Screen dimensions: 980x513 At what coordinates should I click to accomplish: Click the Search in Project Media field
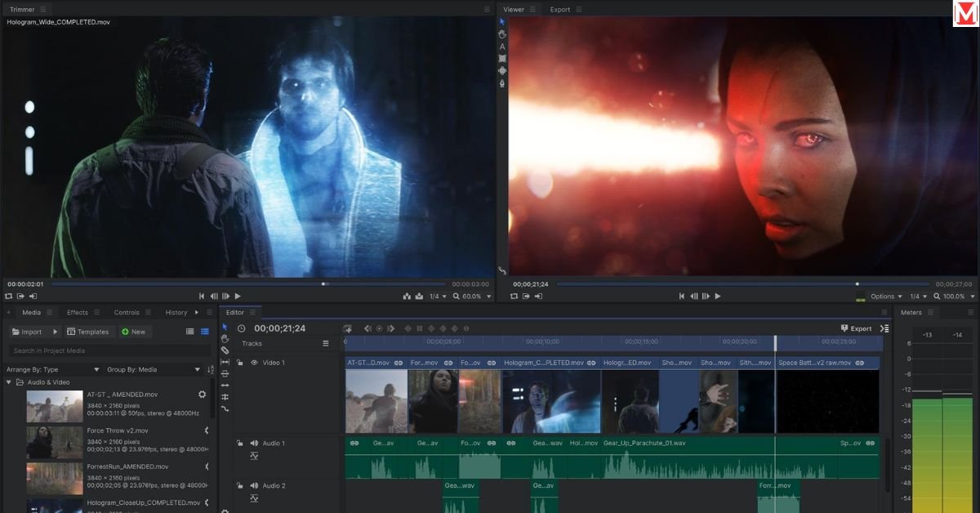[x=108, y=351]
